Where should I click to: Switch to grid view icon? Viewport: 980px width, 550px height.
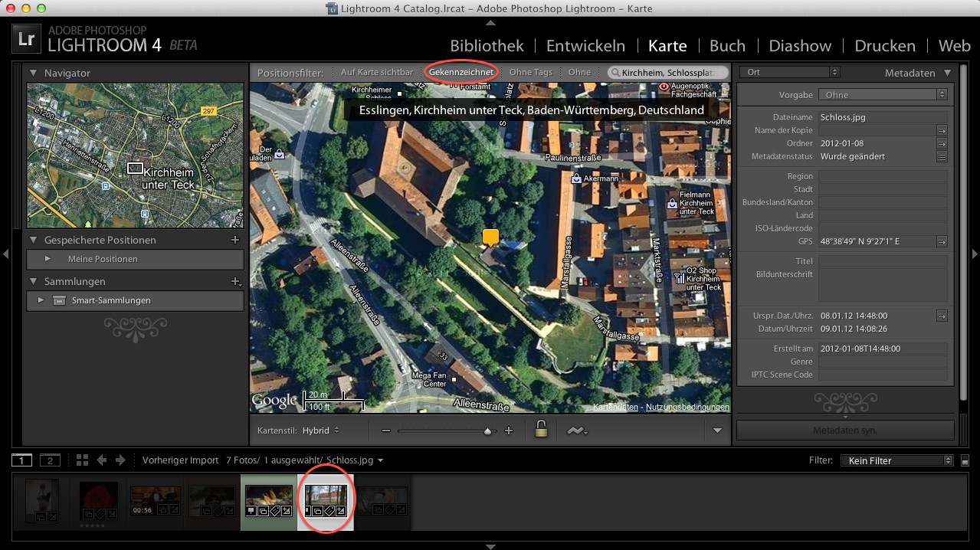click(x=82, y=460)
